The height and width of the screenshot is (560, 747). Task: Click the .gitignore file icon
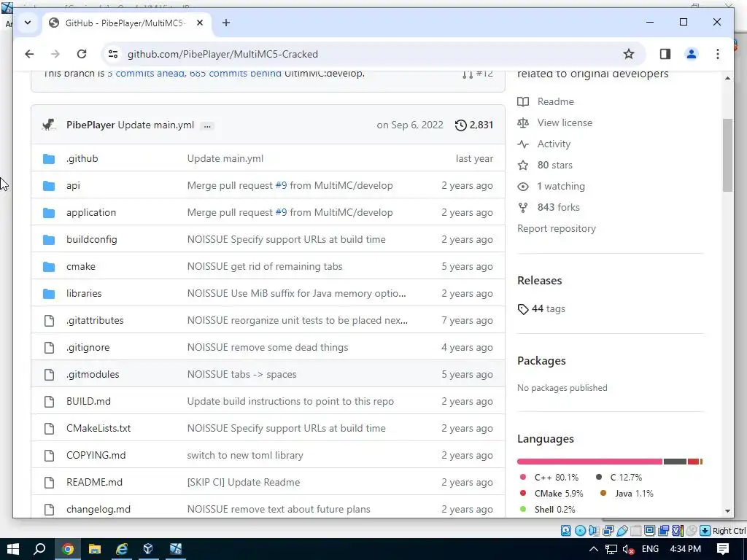(x=49, y=348)
